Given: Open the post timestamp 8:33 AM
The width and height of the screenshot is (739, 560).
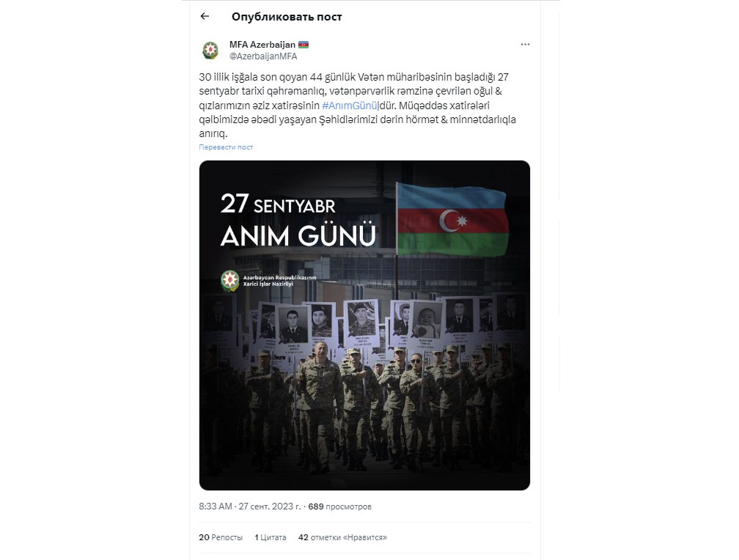Looking at the screenshot, I should click(216, 506).
